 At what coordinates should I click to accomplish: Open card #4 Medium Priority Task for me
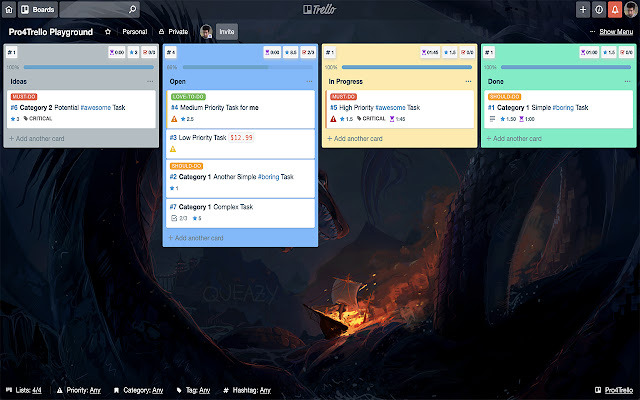click(240, 109)
